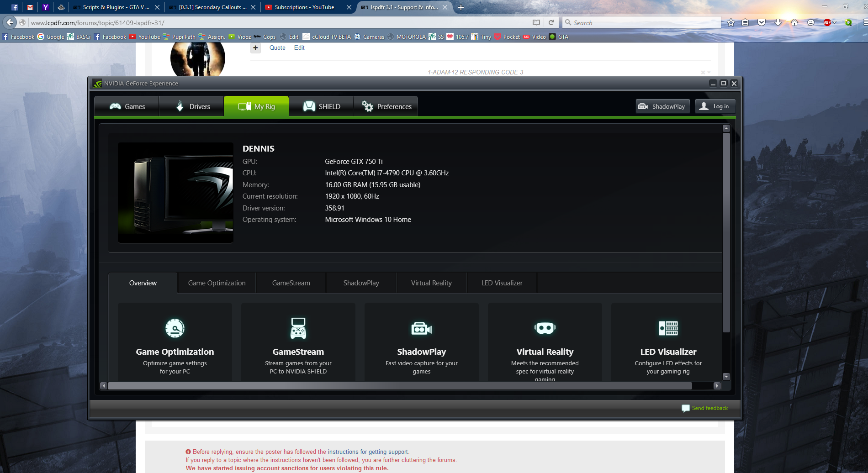Click the Send feedback link
The height and width of the screenshot is (473, 868).
tap(705, 408)
